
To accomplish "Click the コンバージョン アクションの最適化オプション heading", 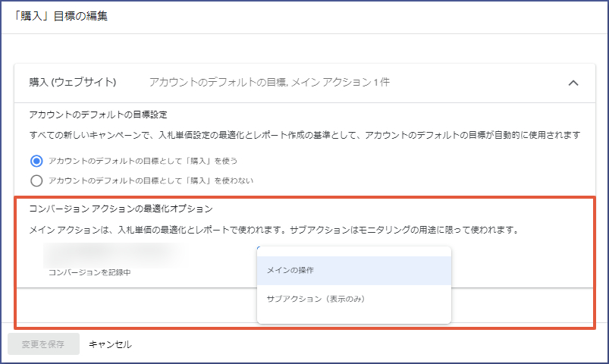I will coord(120,208).
